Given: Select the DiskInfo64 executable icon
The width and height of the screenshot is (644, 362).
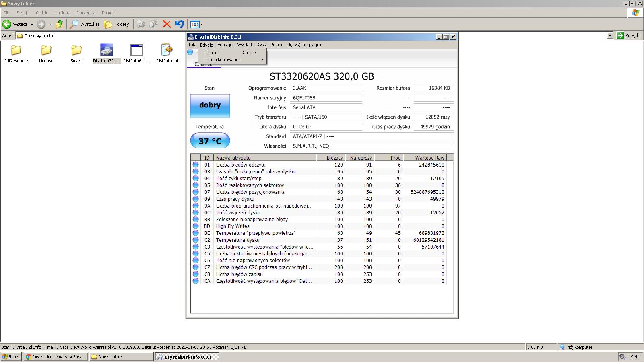Looking at the screenshot, I should pyautogui.click(x=137, y=50).
